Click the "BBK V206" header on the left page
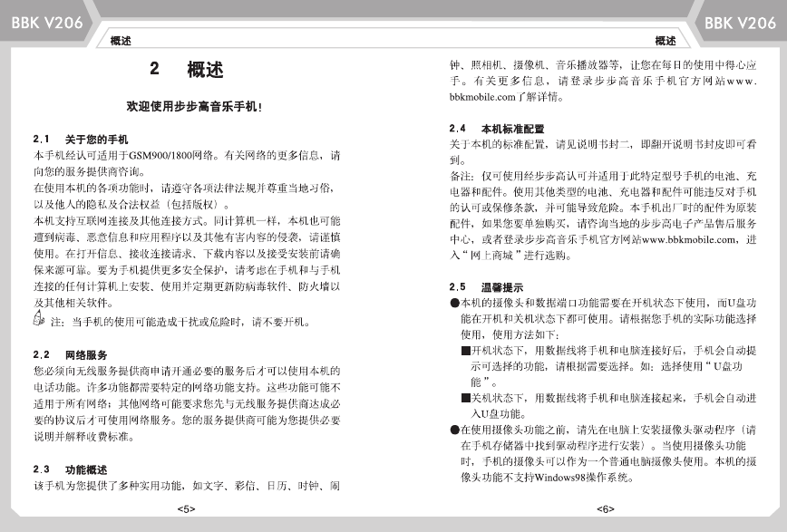 pyautogui.click(x=46, y=23)
